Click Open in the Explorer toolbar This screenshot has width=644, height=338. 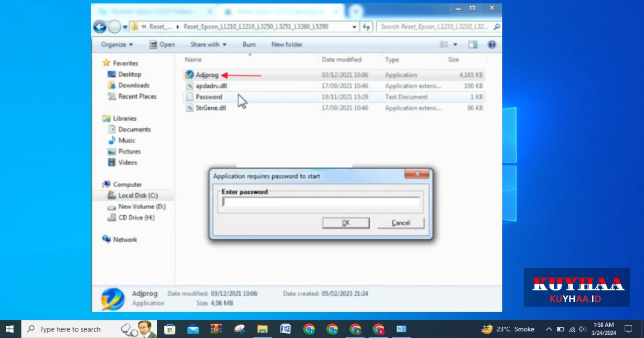pos(162,45)
